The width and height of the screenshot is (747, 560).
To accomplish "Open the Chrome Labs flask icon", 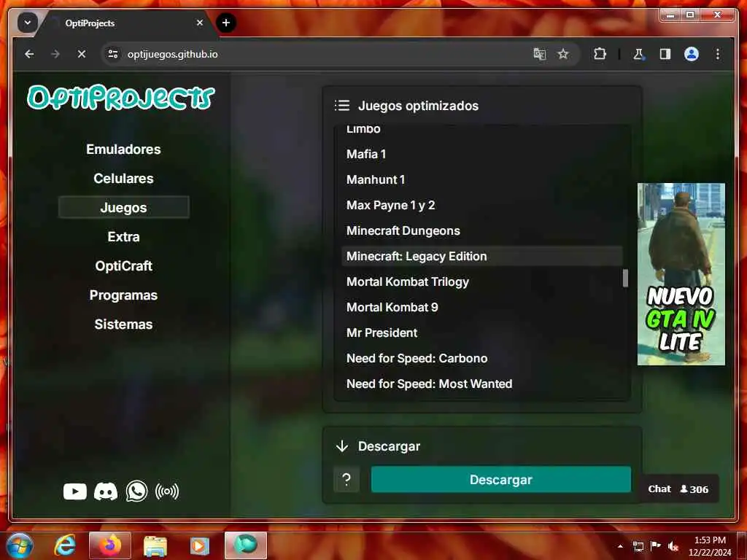I will point(638,54).
